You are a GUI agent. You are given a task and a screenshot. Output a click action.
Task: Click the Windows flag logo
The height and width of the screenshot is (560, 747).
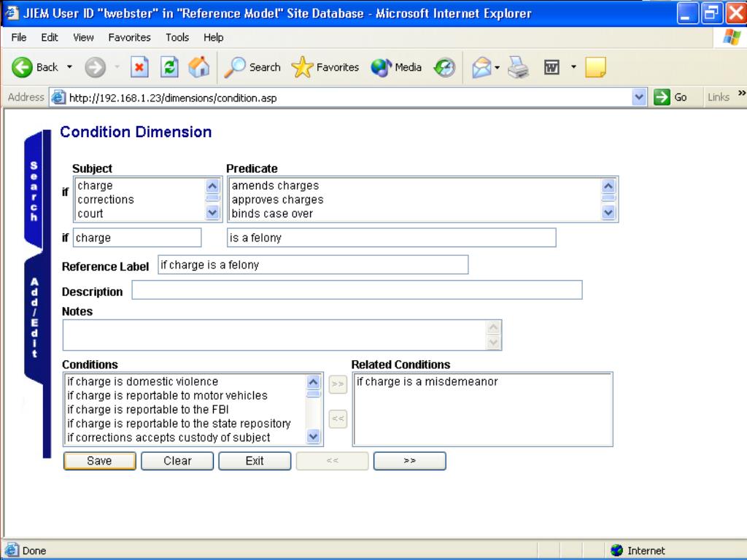pyautogui.click(x=731, y=37)
